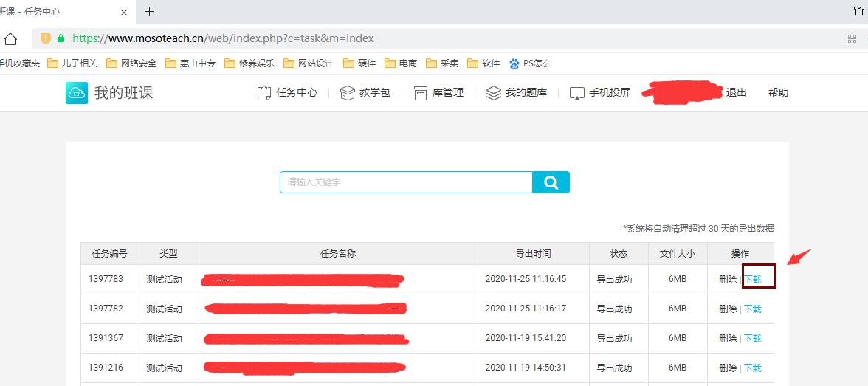Open 教学包 navigation item

pyautogui.click(x=365, y=92)
